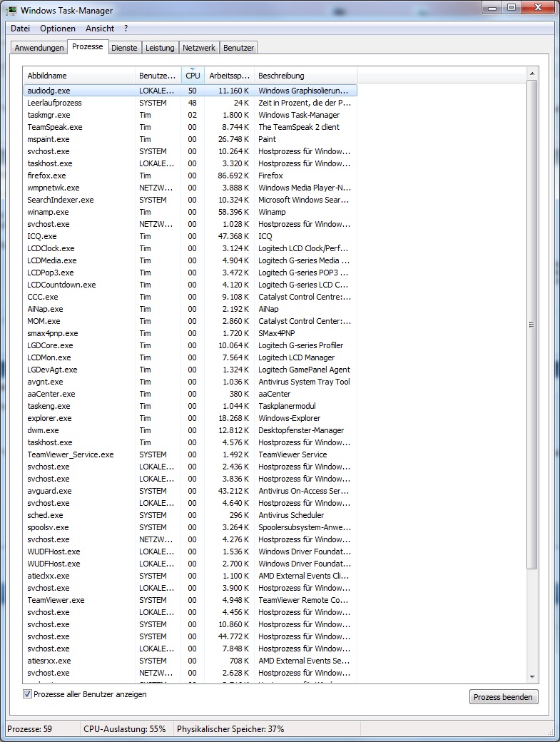This screenshot has height=742, width=560.
Task: Open the Datei menu
Action: coord(21,29)
